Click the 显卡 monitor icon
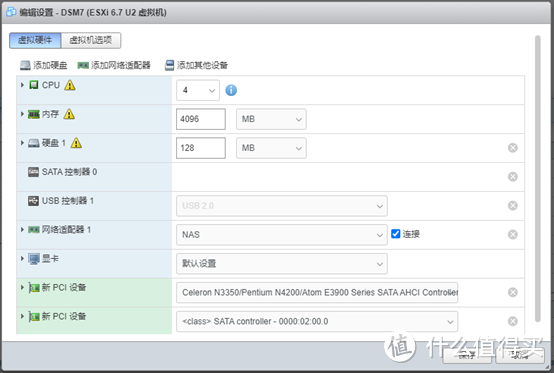This screenshot has height=373, width=554. (34, 259)
